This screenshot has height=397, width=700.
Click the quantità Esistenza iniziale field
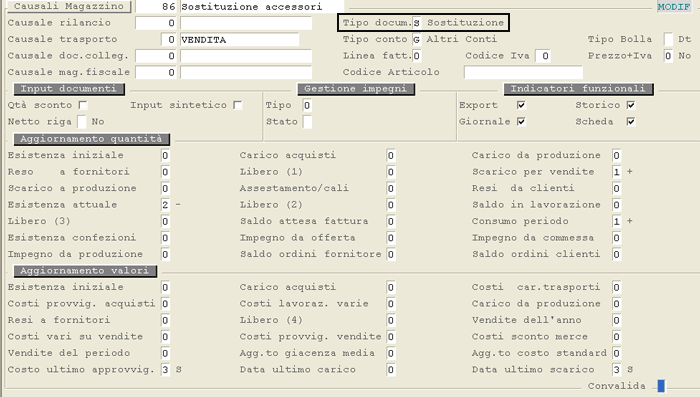click(165, 155)
